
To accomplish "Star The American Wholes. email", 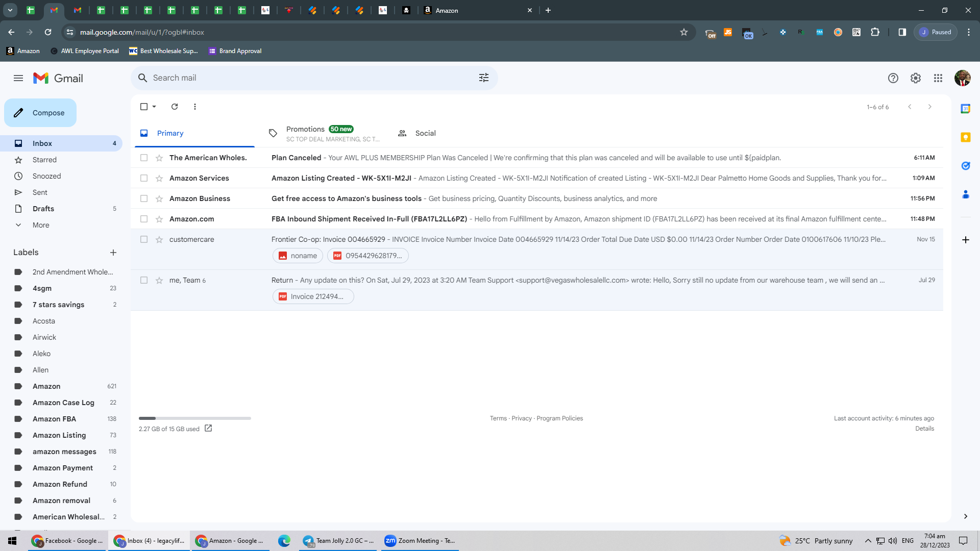I will tap(159, 158).
